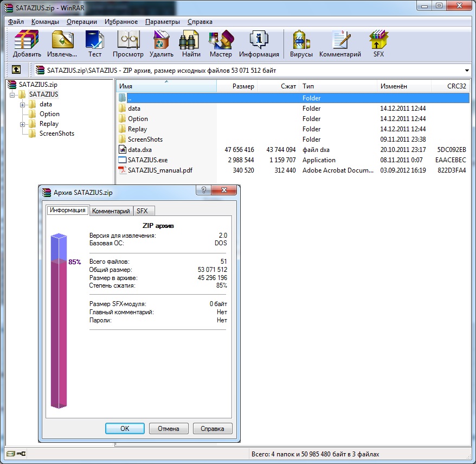Screen dimensions: 476x464
Task: Open the Справка menu
Action: [x=200, y=22]
